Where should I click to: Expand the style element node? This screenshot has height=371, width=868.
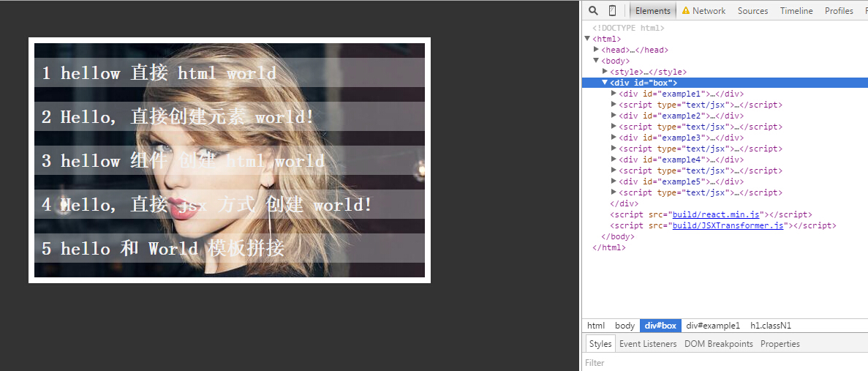point(605,72)
